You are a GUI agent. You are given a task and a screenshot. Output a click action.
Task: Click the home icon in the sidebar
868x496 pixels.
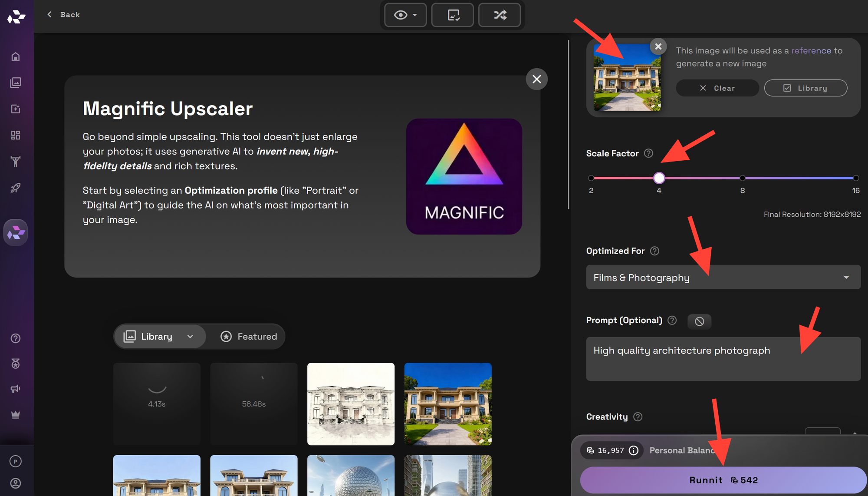(x=16, y=56)
